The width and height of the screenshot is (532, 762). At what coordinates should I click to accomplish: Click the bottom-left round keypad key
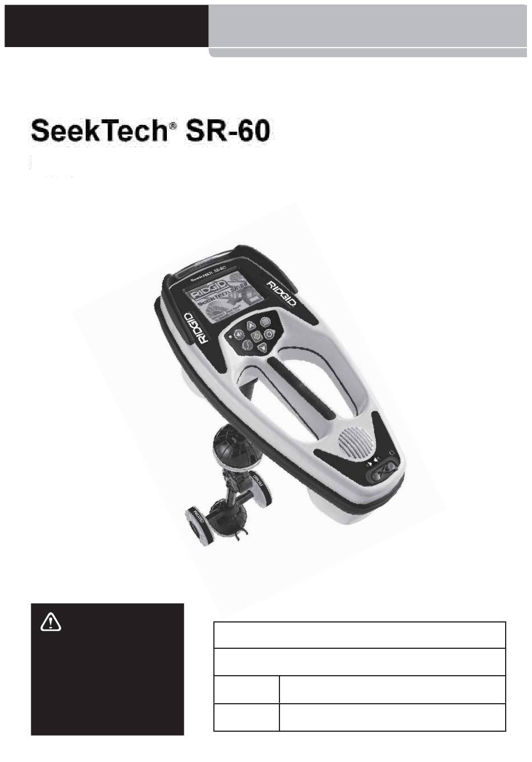pos(248,345)
